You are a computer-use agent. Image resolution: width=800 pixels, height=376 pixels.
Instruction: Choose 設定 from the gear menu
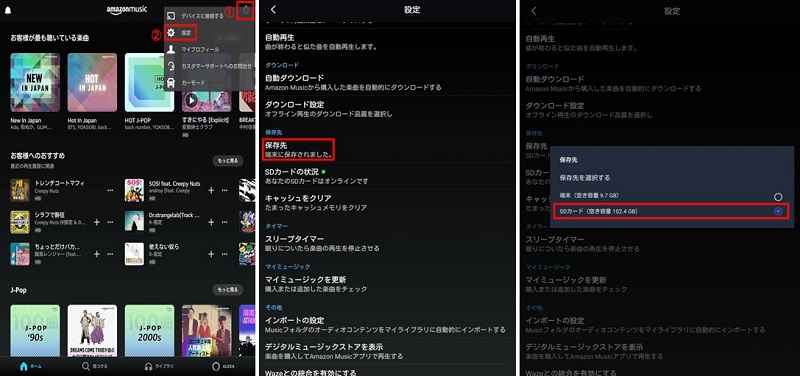pyautogui.click(x=186, y=33)
